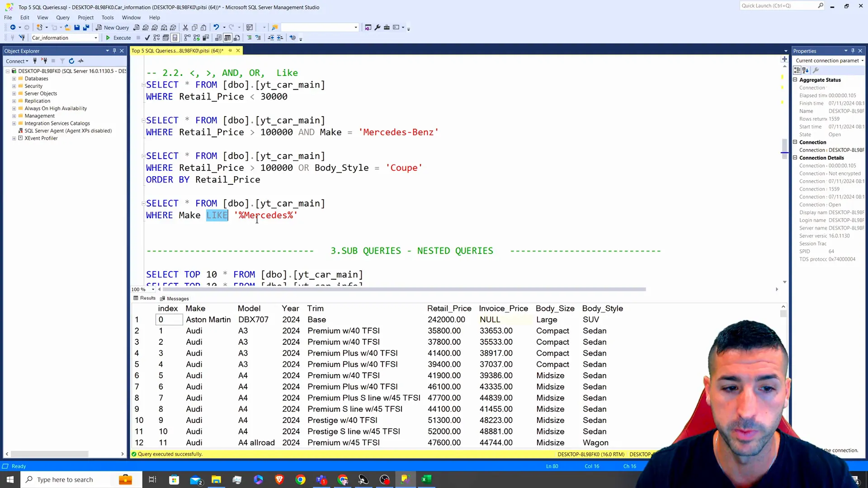Click the Properties wrench toolbar icon

tap(377, 28)
